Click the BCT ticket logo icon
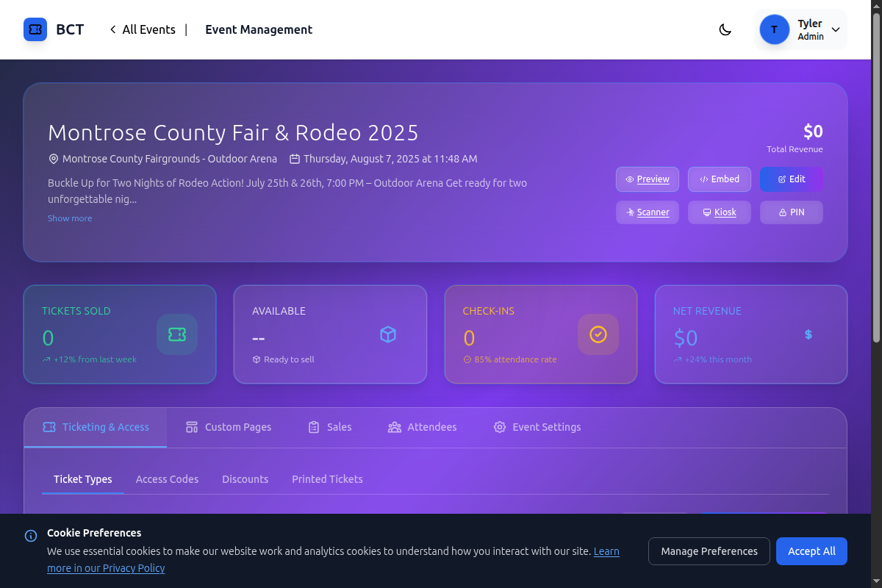The width and height of the screenshot is (882, 588). pyautogui.click(x=35, y=29)
